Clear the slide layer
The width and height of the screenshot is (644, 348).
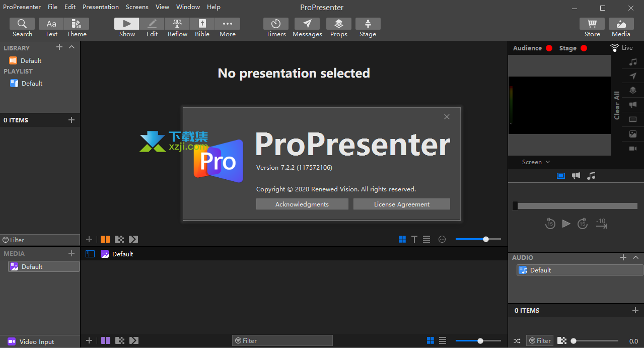[633, 120]
